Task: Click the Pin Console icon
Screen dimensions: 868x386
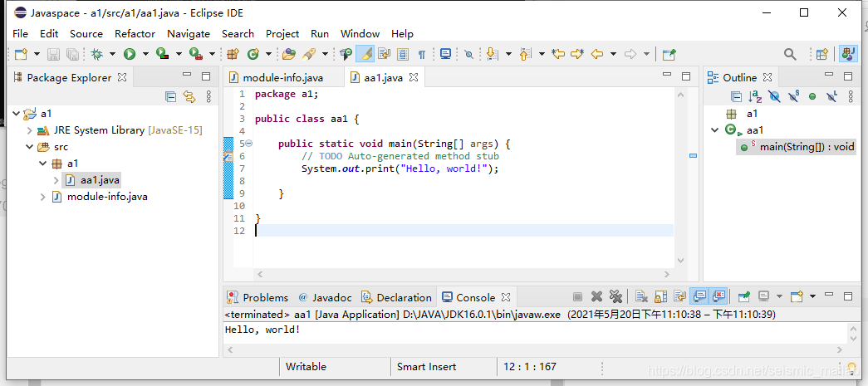Action: coord(744,297)
